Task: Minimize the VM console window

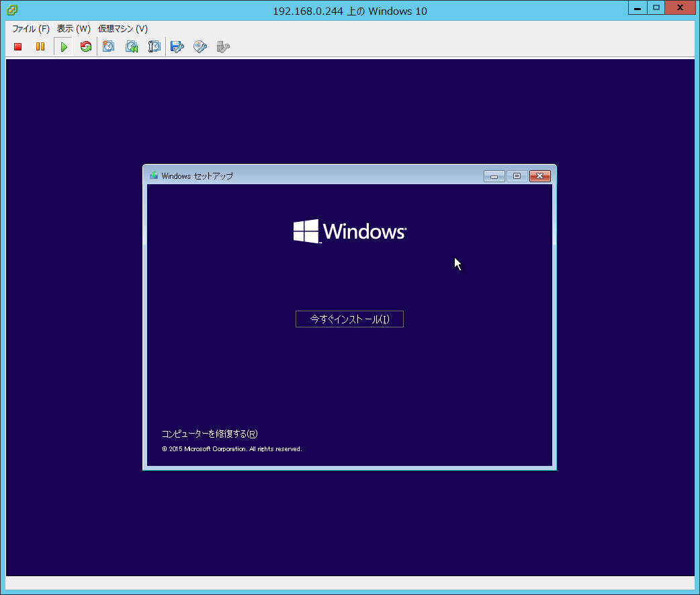Action: pos(638,7)
